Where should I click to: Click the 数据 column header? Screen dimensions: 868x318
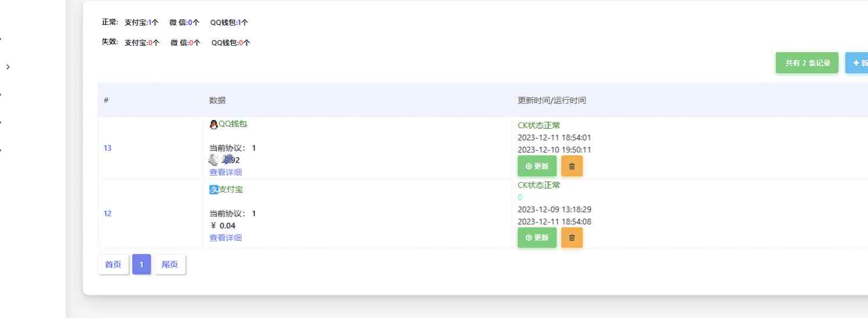218,100
